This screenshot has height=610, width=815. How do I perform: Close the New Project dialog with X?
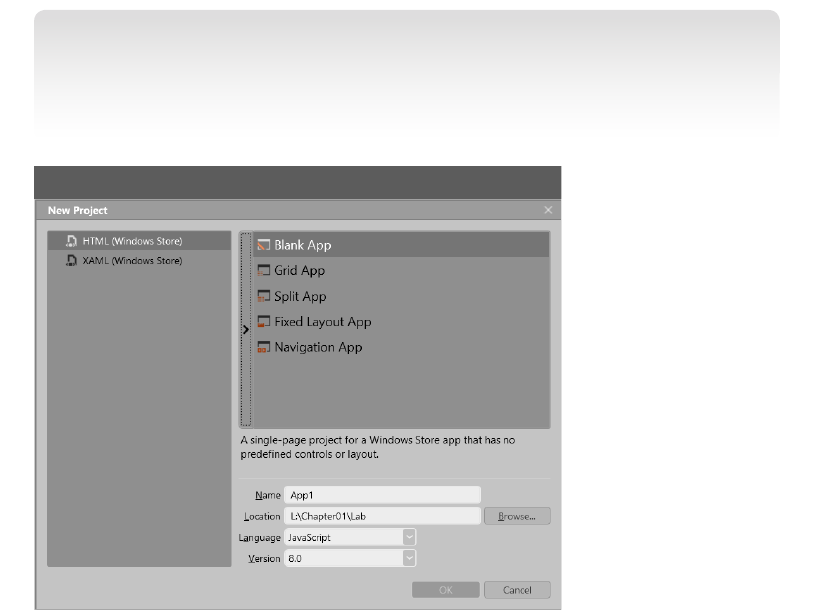click(548, 210)
